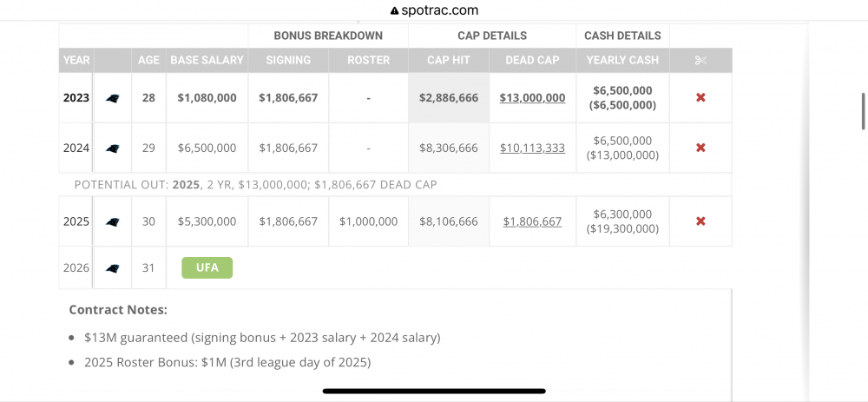Click the red X in 2023 row
Screen dimensions: 868x402
tap(700, 97)
